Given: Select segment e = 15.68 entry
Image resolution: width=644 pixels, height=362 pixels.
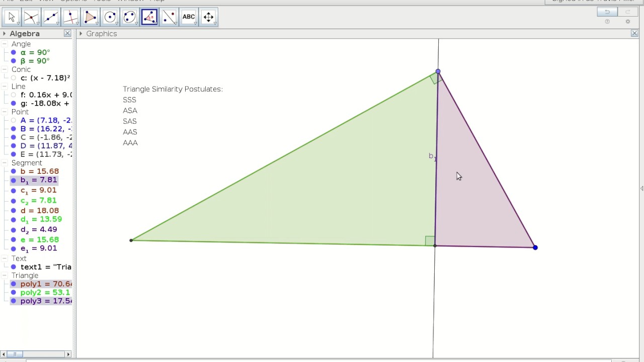Looking at the screenshot, I should click(x=39, y=240).
